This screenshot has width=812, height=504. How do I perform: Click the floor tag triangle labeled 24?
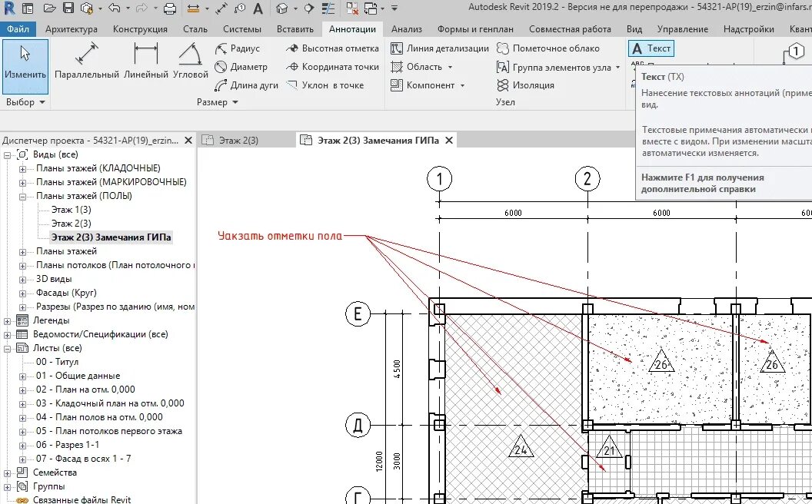coord(521,448)
